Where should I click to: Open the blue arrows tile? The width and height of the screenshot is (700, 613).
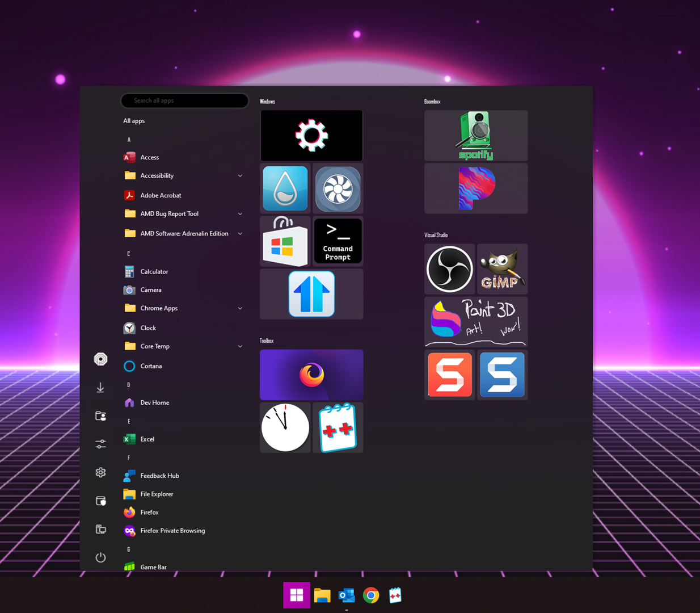coord(311,294)
